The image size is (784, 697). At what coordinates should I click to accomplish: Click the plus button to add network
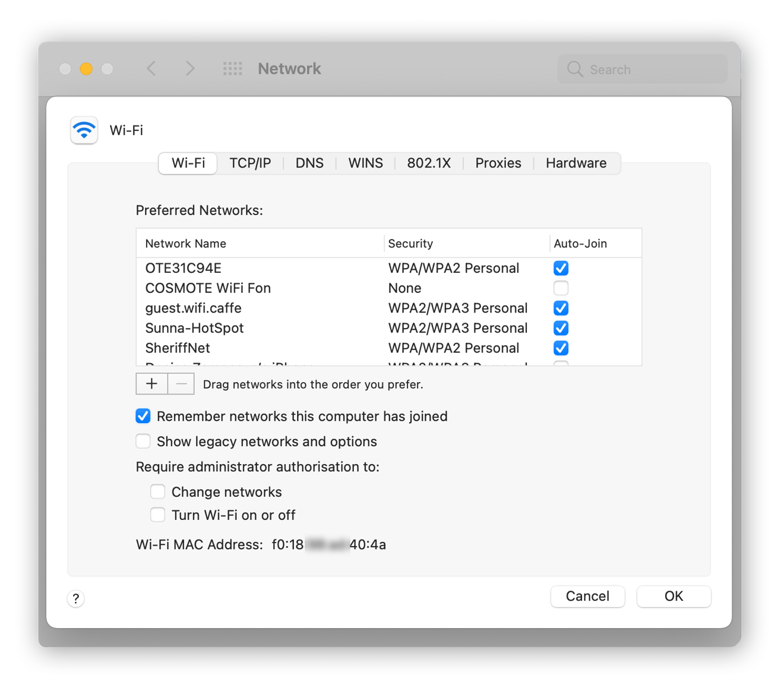(151, 384)
